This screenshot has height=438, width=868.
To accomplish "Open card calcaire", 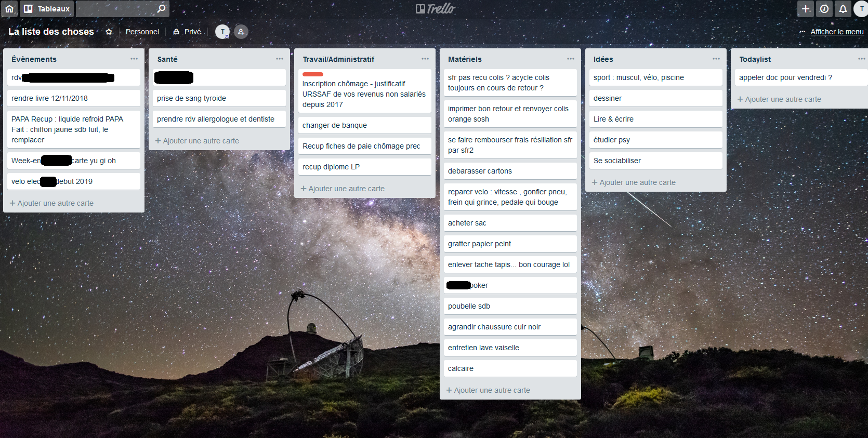I will pyautogui.click(x=510, y=368).
